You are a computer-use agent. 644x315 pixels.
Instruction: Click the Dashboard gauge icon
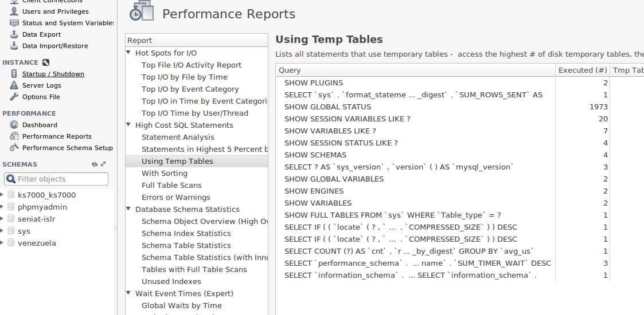coord(14,125)
